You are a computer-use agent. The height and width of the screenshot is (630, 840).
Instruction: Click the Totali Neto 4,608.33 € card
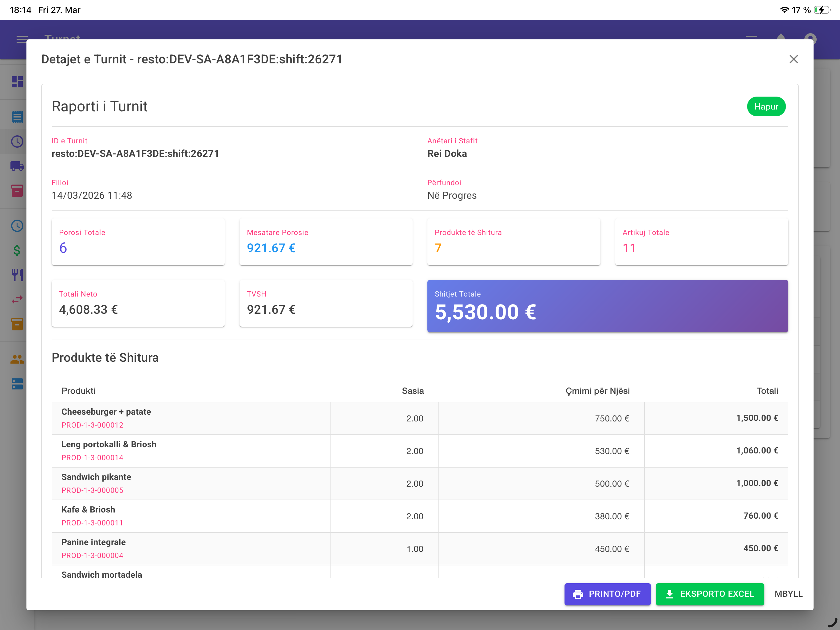tap(138, 303)
